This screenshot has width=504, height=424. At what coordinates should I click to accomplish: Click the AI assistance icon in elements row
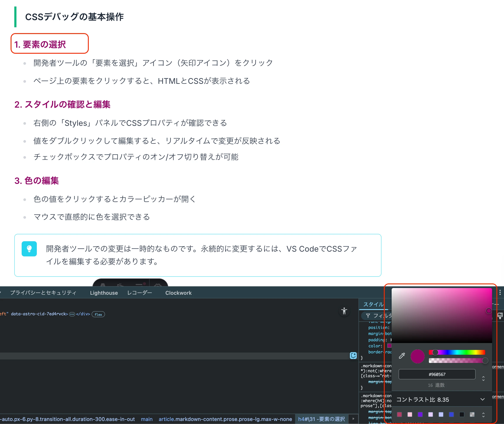point(353,356)
